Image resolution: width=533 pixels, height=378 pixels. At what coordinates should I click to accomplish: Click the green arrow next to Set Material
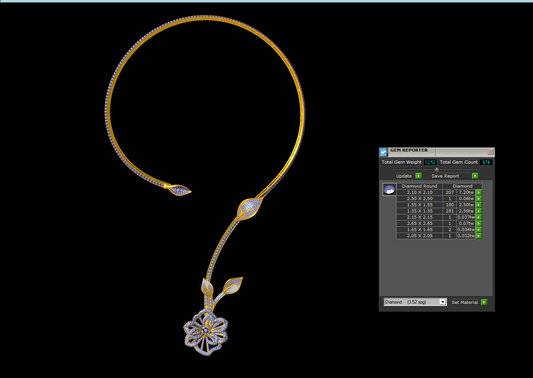click(484, 302)
